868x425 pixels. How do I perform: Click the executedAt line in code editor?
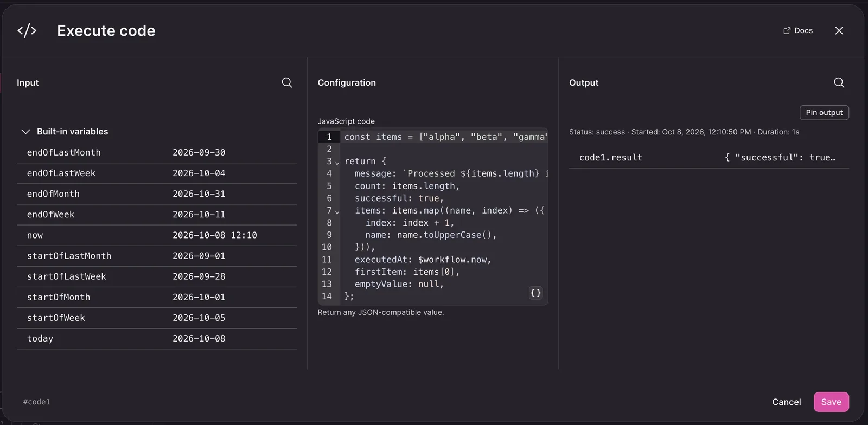[423, 260]
